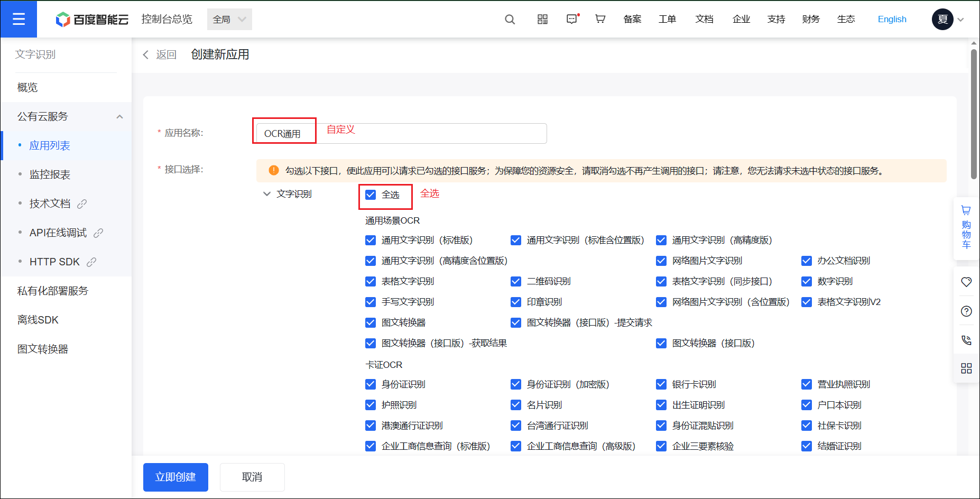
Task: Click the phone contact icon
Action: click(966, 340)
